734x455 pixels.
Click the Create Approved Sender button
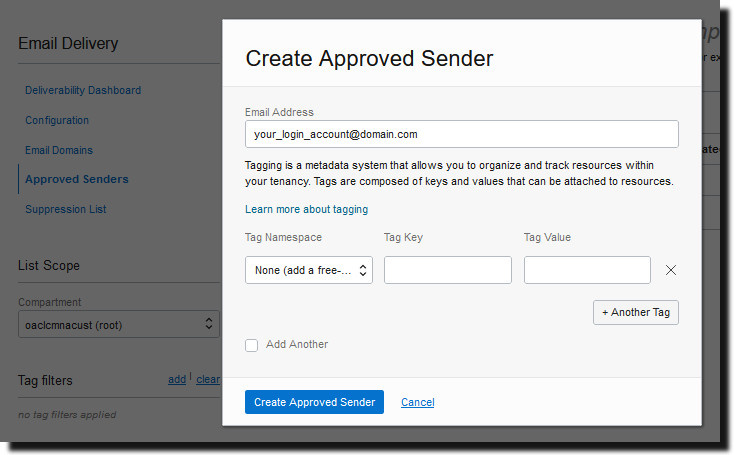314,402
